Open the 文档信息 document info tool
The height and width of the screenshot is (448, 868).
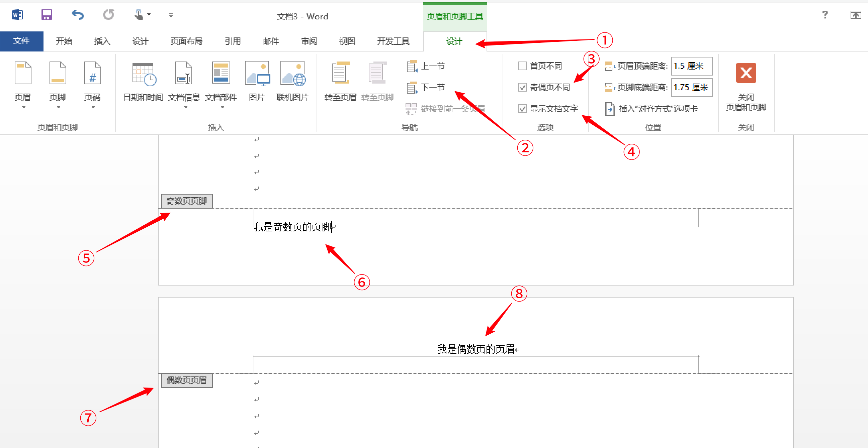[x=184, y=81]
